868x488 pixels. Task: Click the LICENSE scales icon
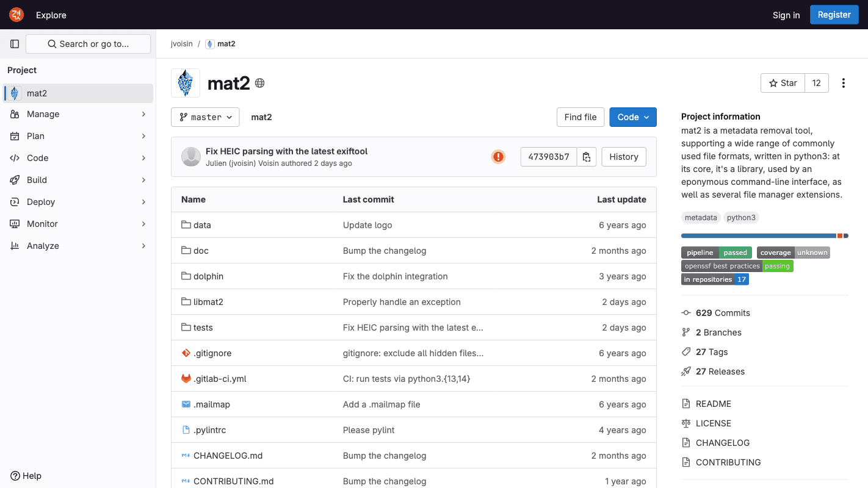(x=686, y=423)
